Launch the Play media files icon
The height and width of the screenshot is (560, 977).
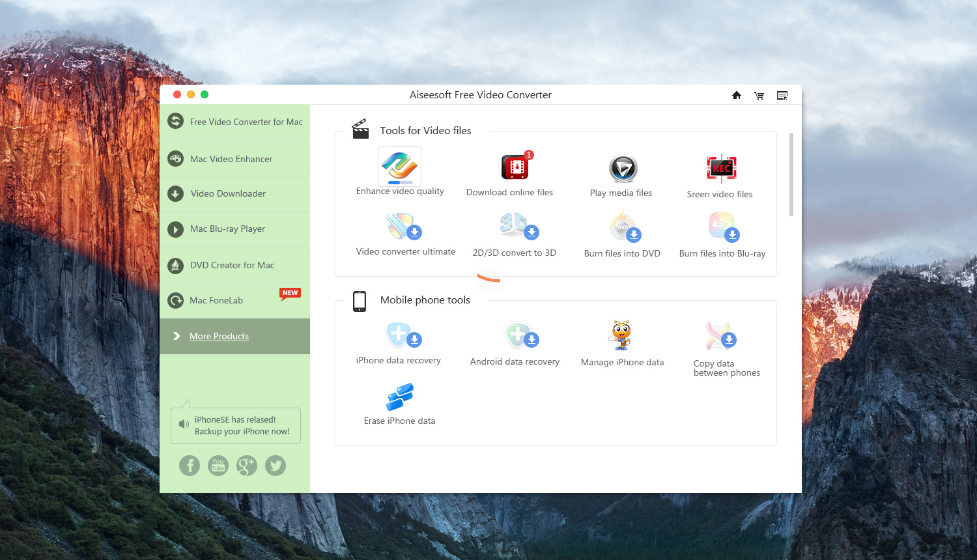623,169
